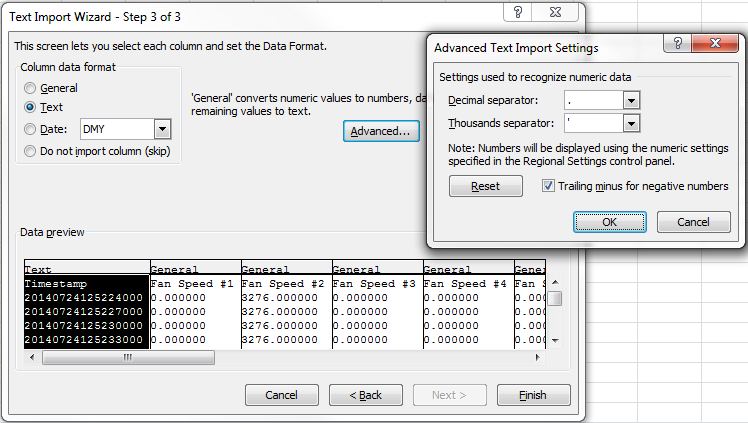
Task: Click up arrow of preview vertical scrollbar
Action: pos(555,282)
